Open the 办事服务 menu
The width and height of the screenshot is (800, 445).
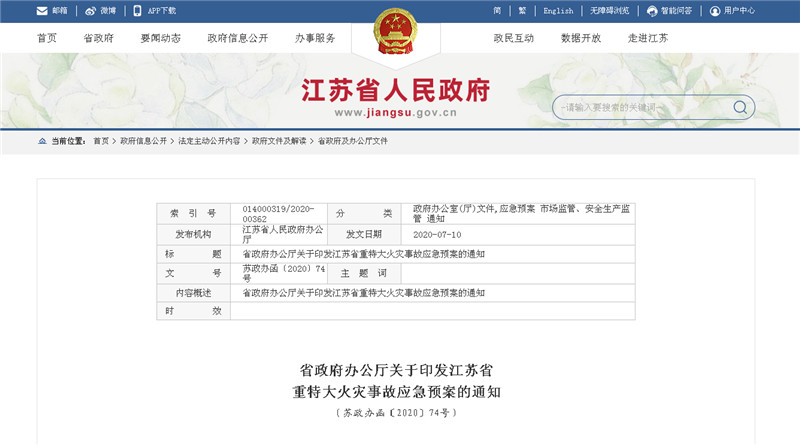point(315,38)
